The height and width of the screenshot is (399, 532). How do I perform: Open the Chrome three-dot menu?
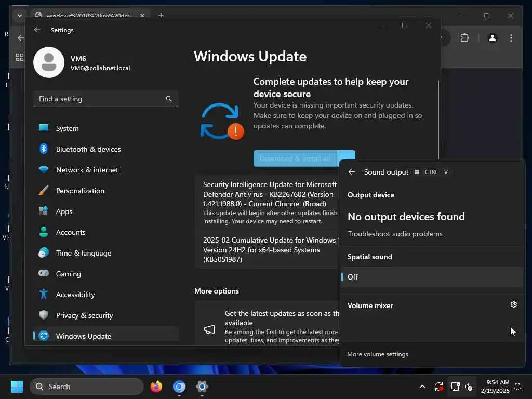[x=511, y=38]
